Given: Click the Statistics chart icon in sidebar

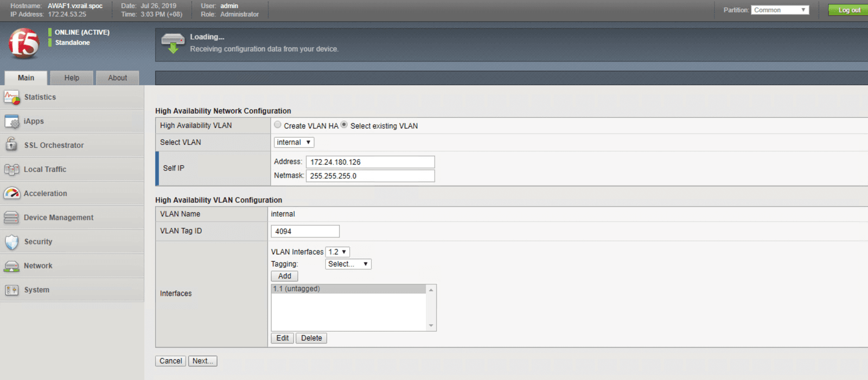Looking at the screenshot, I should tap(11, 98).
